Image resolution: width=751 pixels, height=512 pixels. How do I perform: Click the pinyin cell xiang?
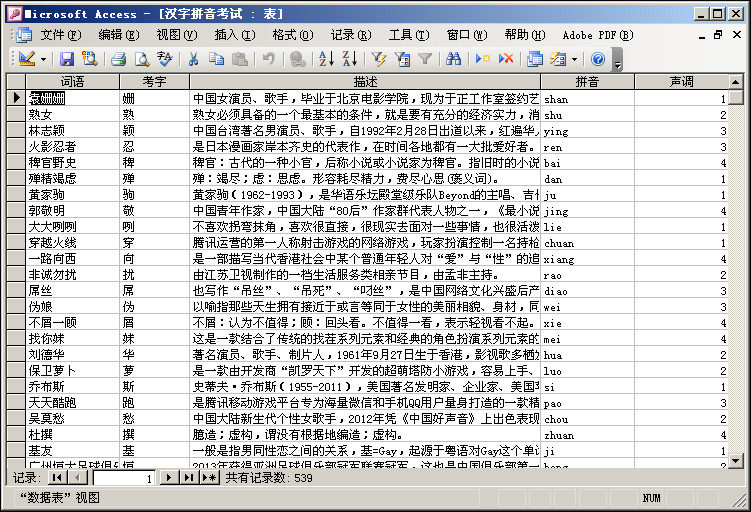tap(588, 259)
